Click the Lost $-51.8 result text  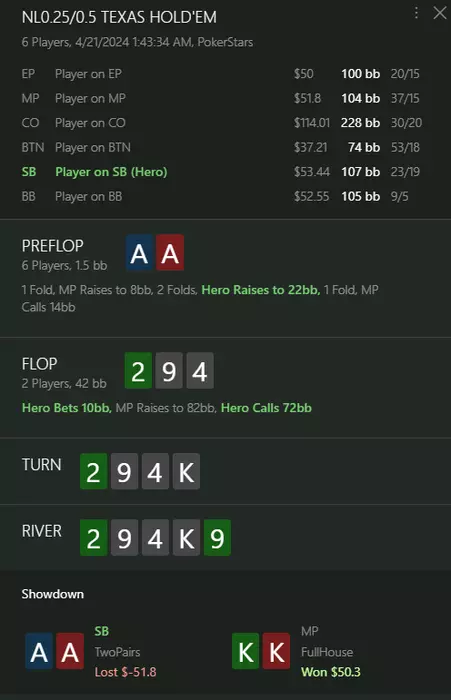click(x=125, y=672)
